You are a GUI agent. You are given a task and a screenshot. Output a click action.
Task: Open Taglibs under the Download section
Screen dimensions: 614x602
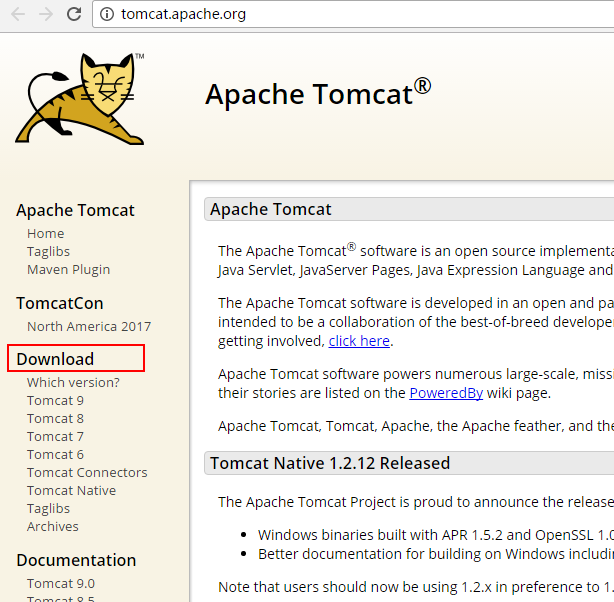(x=48, y=508)
